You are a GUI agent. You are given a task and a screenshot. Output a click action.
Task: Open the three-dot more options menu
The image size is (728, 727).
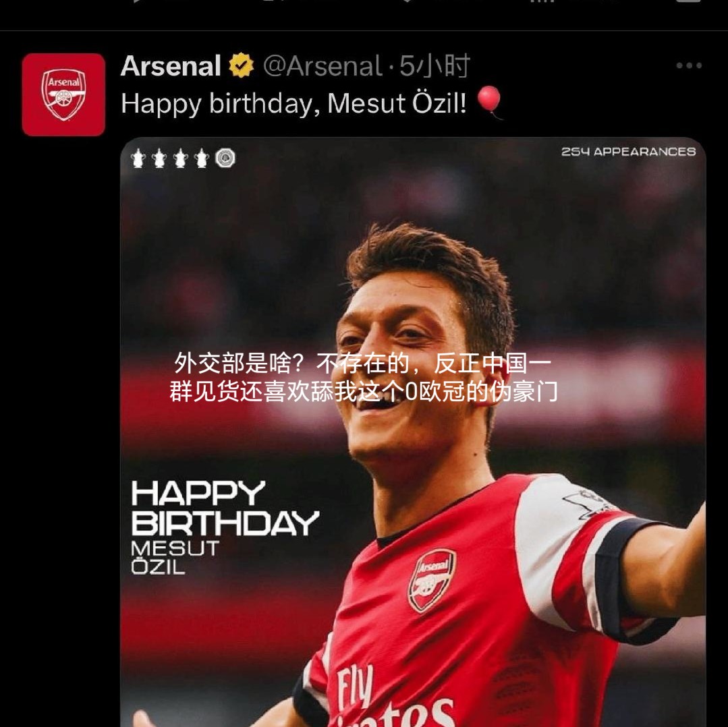688,66
